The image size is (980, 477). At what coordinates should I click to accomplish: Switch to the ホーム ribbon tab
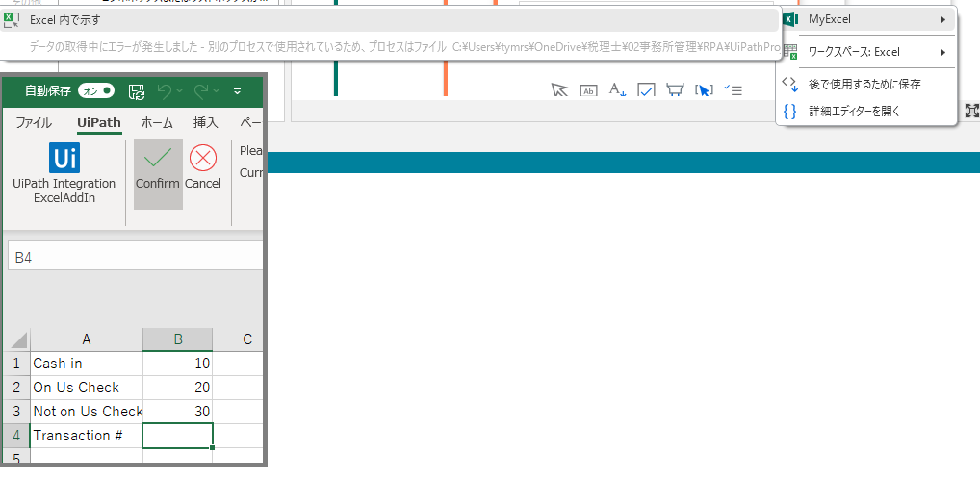coord(157,122)
